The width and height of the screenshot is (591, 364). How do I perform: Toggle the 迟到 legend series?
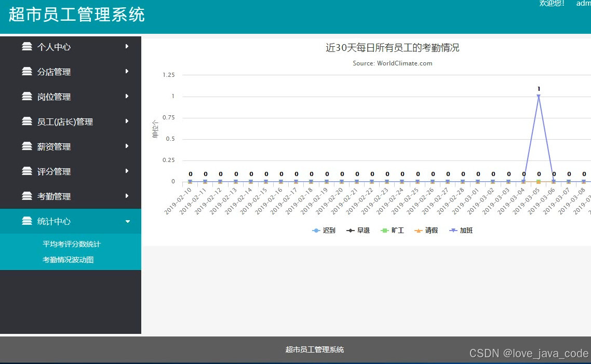point(324,230)
